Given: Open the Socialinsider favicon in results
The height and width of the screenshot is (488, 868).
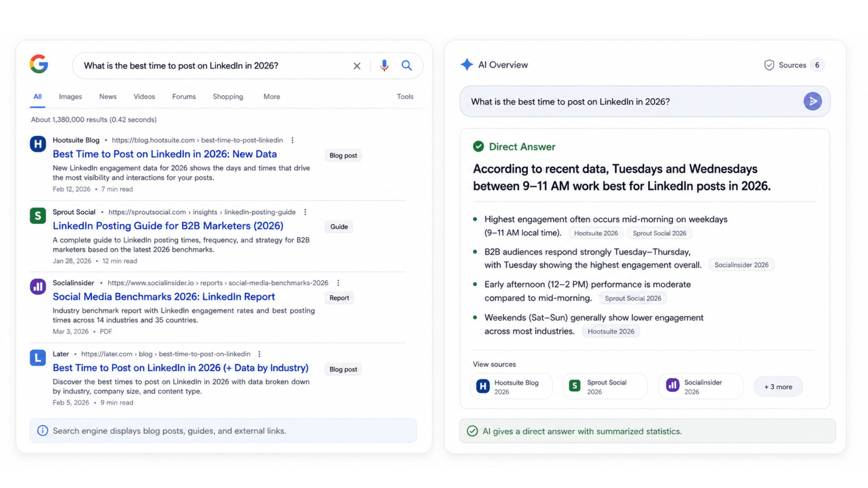Looking at the screenshot, I should click(38, 286).
